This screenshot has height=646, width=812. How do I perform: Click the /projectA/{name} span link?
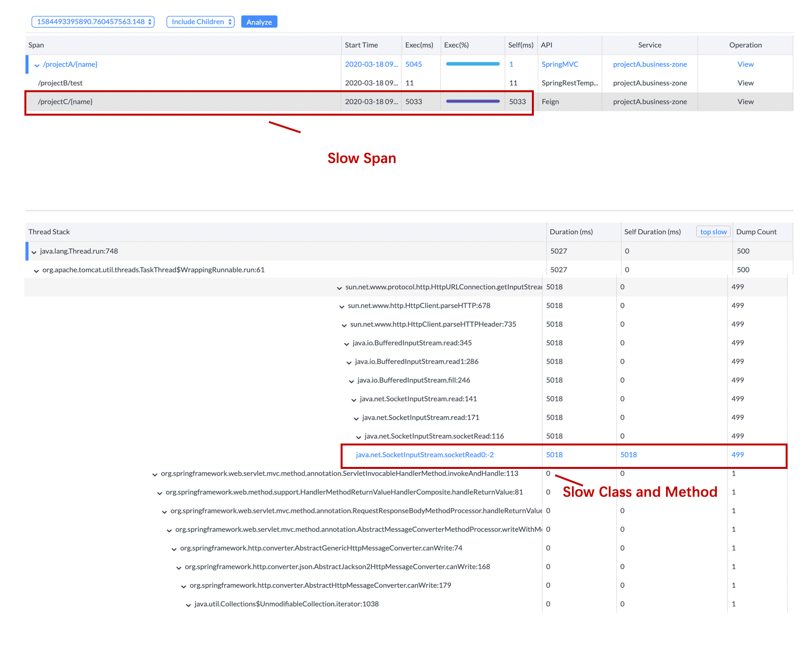click(x=70, y=64)
